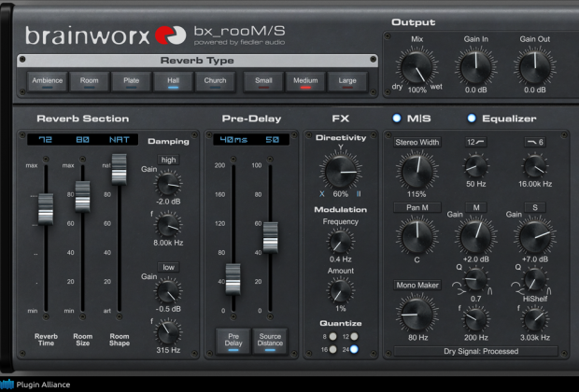
Task: Select Quantize 24 radio option
Action: 354,349
